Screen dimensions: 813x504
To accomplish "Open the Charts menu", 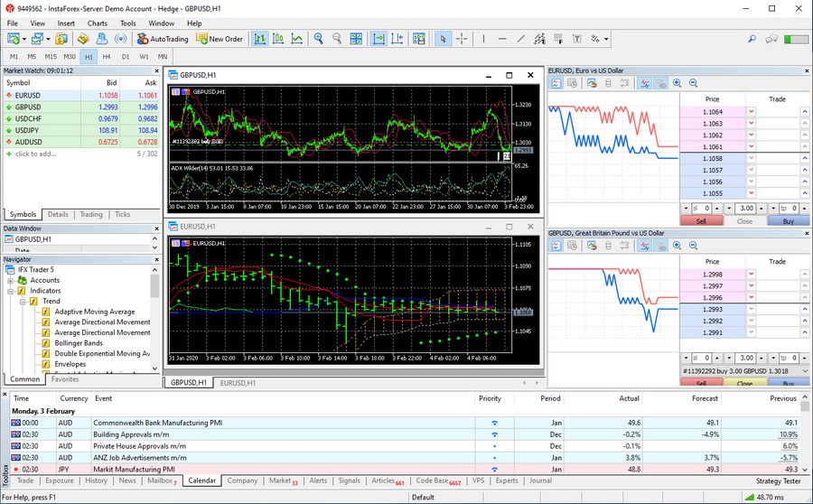I will point(97,23).
